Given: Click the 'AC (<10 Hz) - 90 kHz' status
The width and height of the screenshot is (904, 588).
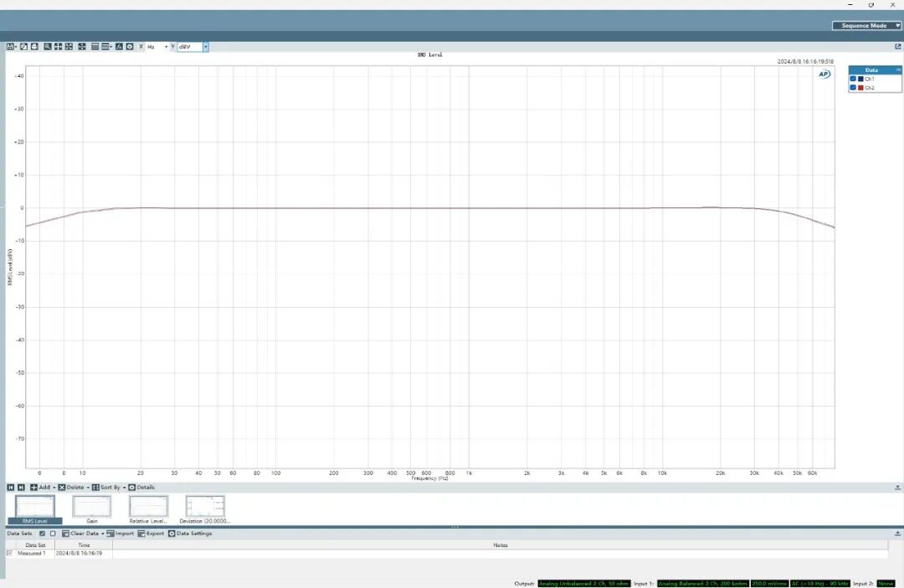Looking at the screenshot, I should click(819, 583).
